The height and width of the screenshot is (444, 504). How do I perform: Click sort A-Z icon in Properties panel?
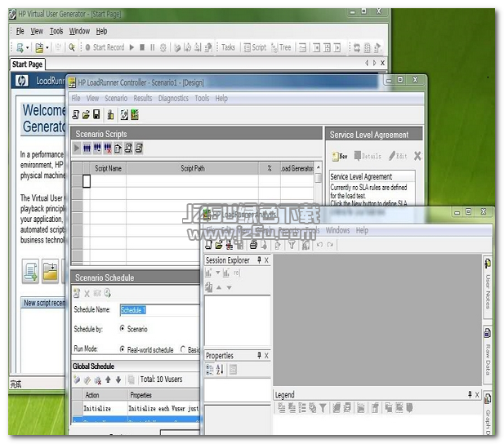(x=220, y=370)
